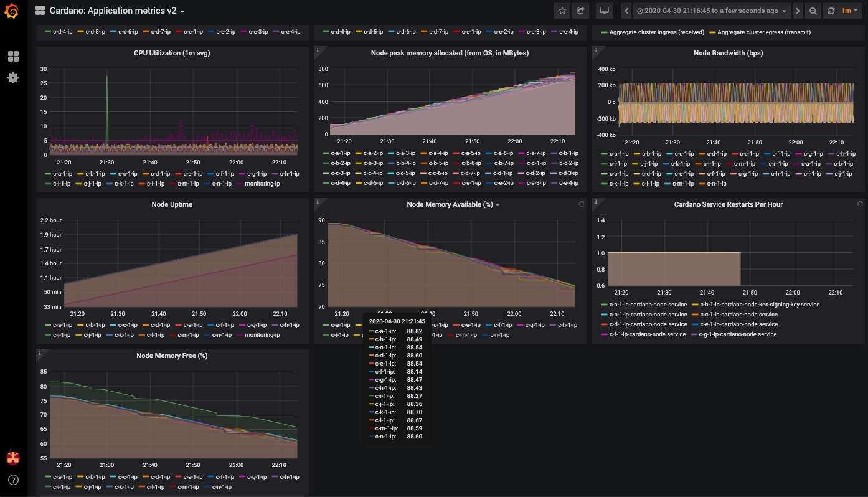The image size is (868, 497).
Task: Open the dashboard title dropdown
Action: [x=116, y=11]
